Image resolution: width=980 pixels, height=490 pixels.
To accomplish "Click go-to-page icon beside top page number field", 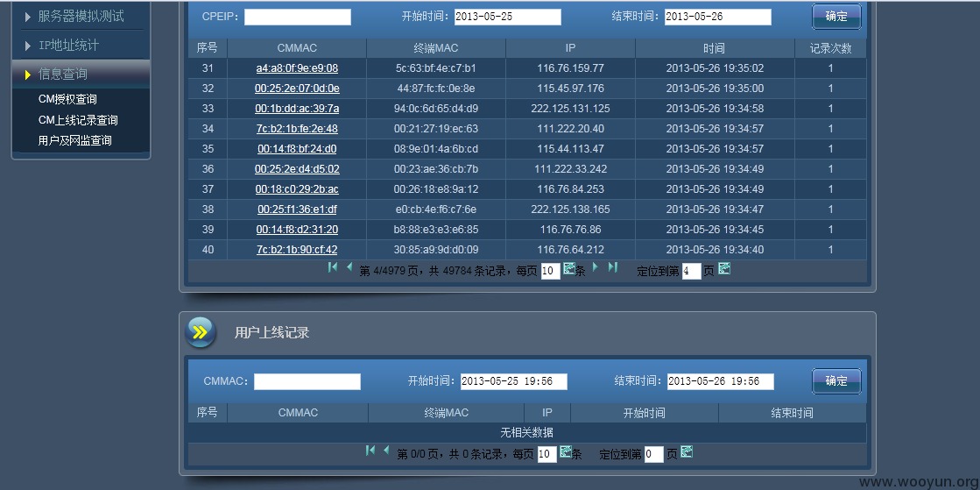I will (x=724, y=268).
